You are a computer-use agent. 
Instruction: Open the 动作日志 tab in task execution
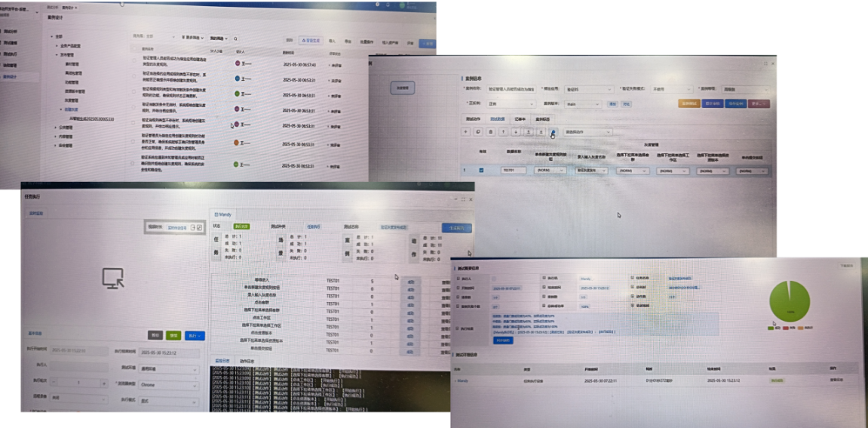(247, 360)
